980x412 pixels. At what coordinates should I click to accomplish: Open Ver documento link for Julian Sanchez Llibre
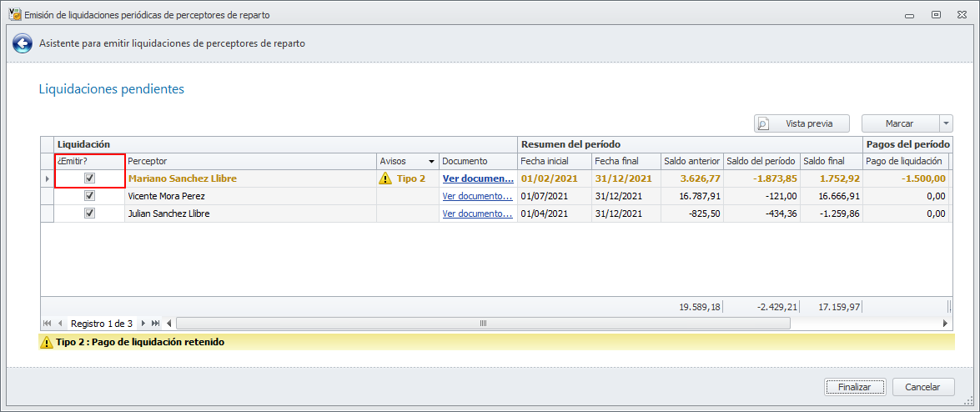(x=477, y=214)
